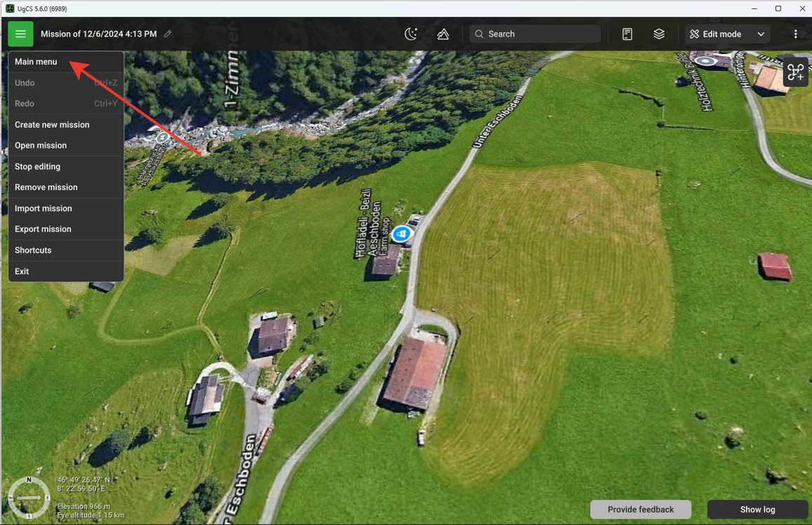The width and height of the screenshot is (812, 525).
Task: Click the latitude longitude coordinates readout
Action: point(83,484)
